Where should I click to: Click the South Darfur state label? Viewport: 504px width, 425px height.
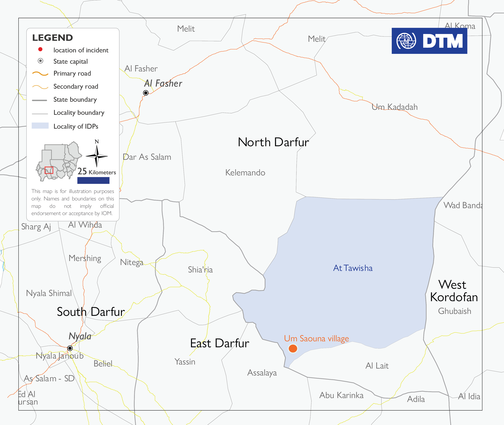coord(91,312)
